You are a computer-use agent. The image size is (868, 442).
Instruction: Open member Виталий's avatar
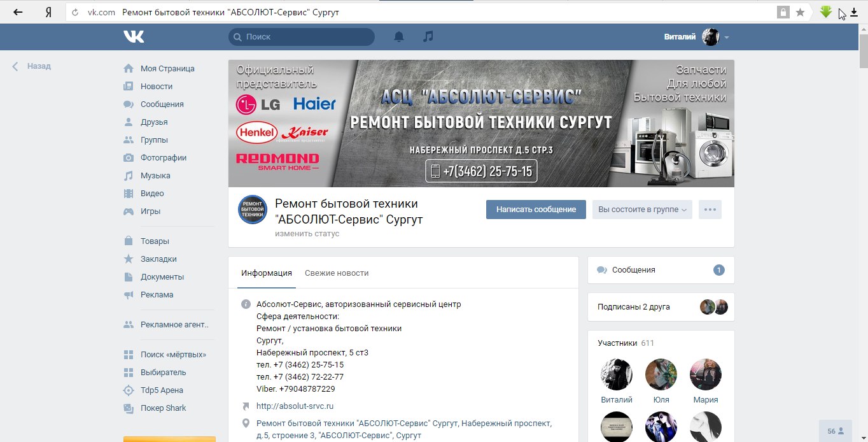pyautogui.click(x=617, y=374)
